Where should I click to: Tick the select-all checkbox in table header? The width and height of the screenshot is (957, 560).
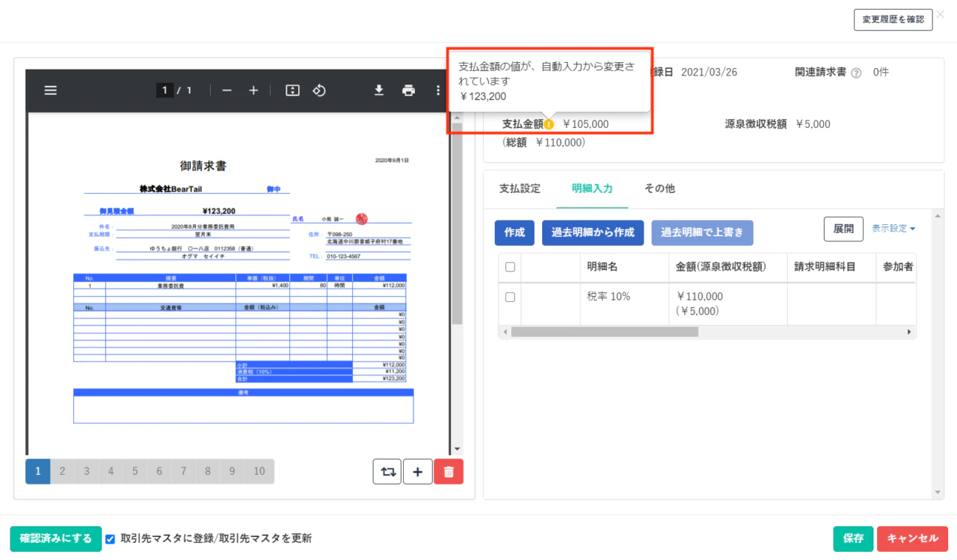[x=510, y=267]
